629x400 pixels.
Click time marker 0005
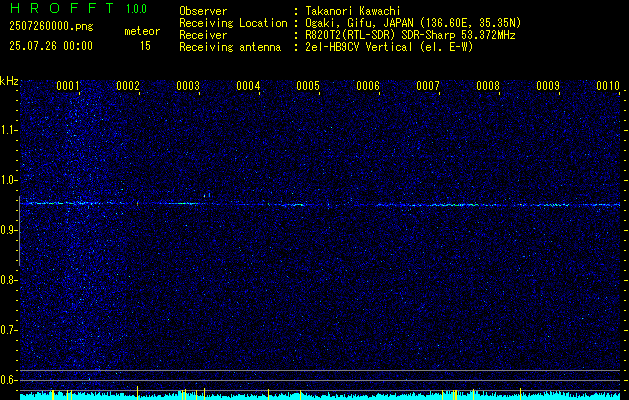(308, 86)
